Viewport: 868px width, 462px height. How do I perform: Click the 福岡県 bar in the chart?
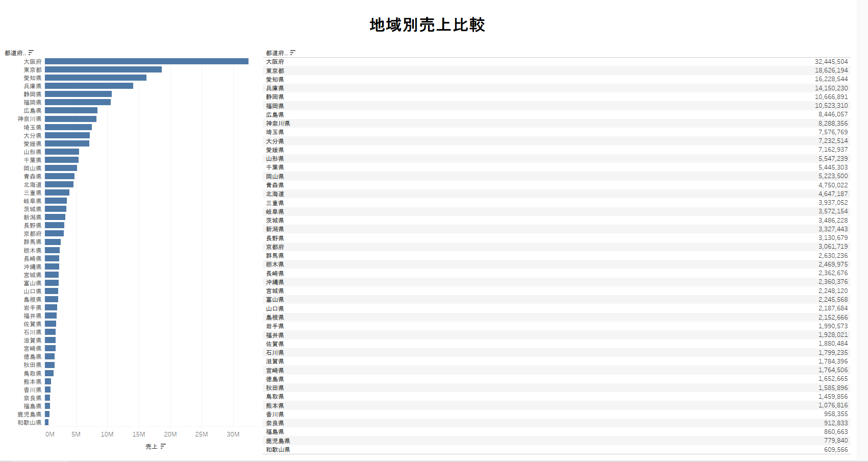pos(78,102)
